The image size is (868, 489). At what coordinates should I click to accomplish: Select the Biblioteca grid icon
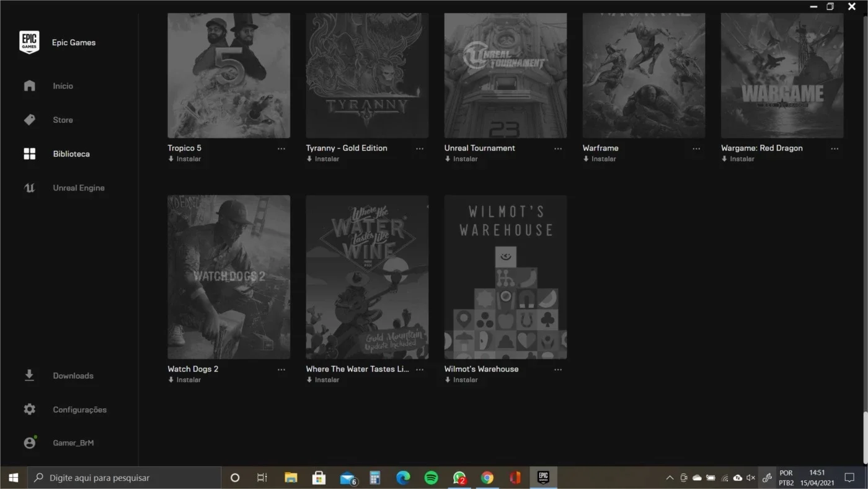click(29, 154)
